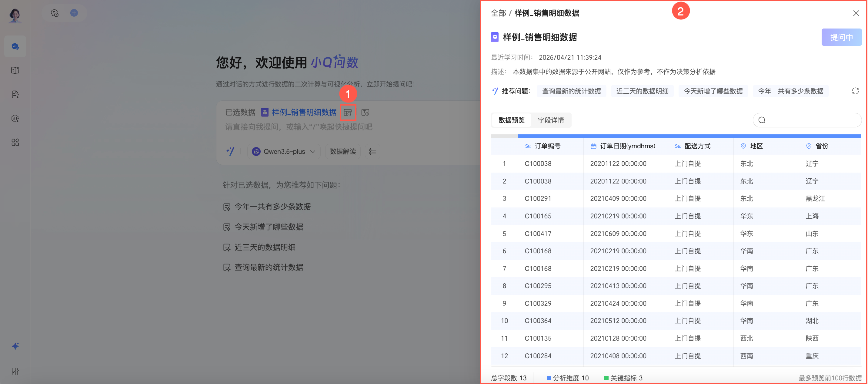Click the search input field in the panel
This screenshot has width=868, height=384.
807,120
